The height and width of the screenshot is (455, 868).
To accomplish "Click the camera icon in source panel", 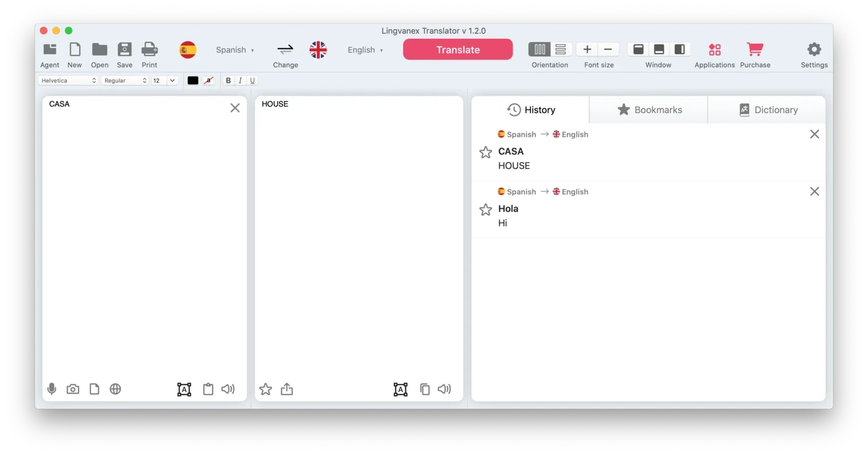I will pos(73,389).
